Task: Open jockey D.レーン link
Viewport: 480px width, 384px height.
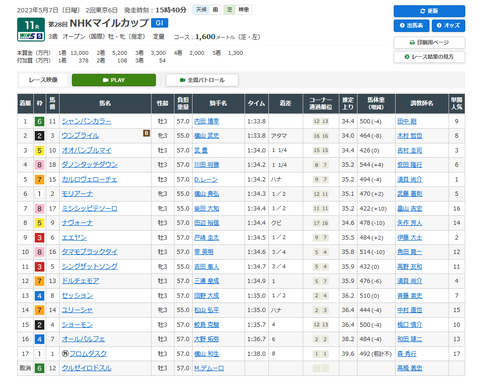Action: [x=206, y=179]
